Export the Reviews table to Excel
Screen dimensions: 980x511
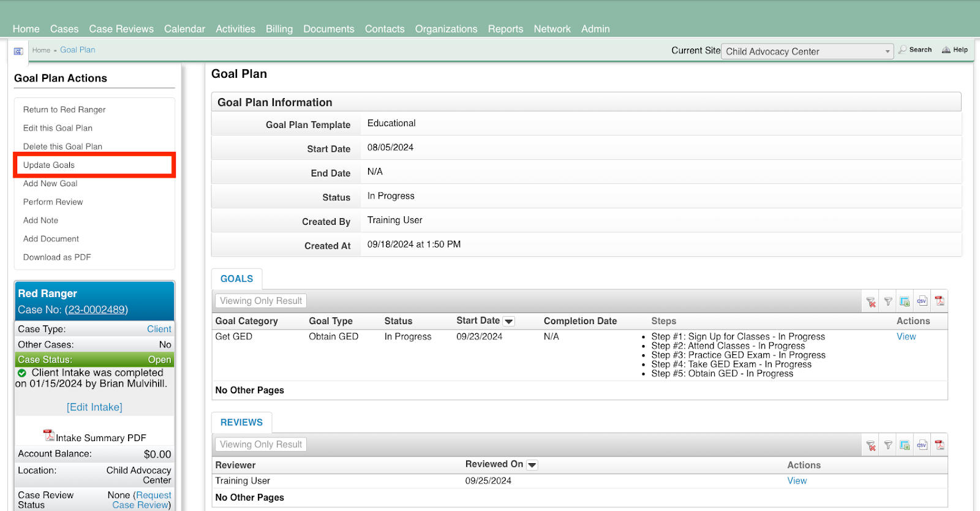click(905, 445)
